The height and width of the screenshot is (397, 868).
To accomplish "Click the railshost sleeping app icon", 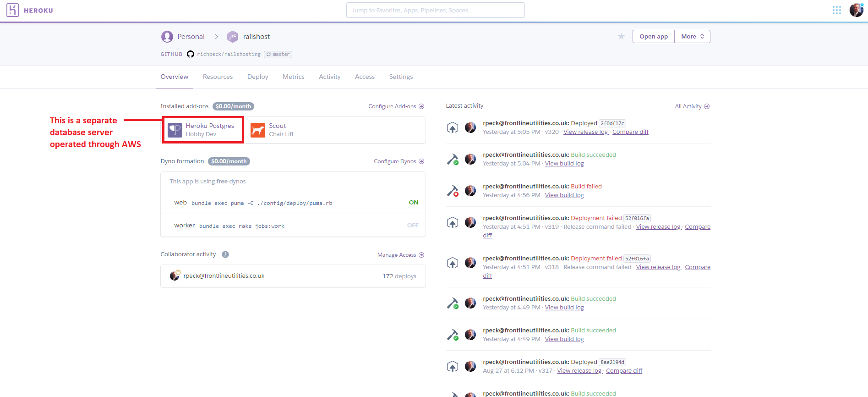I will point(233,37).
